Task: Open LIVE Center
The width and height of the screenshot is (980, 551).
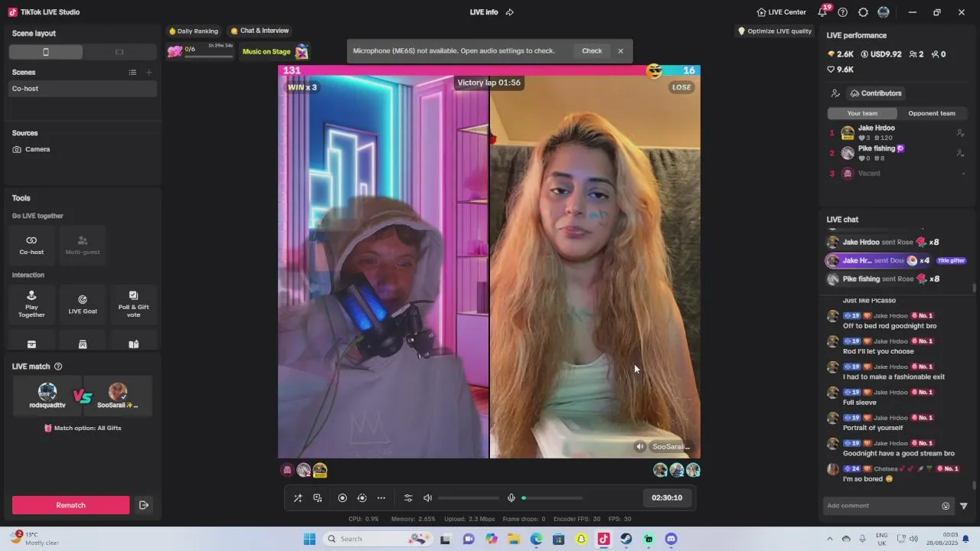Action: 781,12
